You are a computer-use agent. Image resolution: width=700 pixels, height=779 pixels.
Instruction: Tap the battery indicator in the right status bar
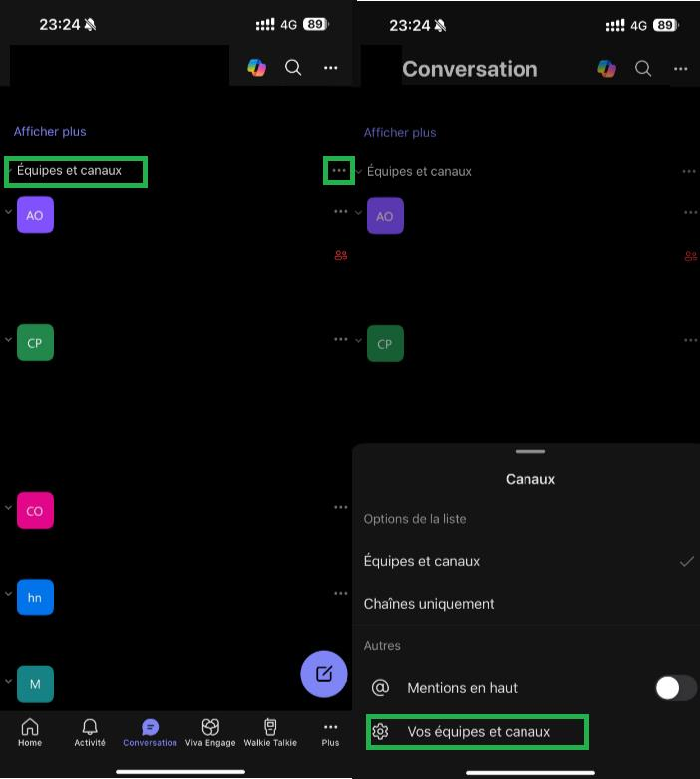pos(666,25)
